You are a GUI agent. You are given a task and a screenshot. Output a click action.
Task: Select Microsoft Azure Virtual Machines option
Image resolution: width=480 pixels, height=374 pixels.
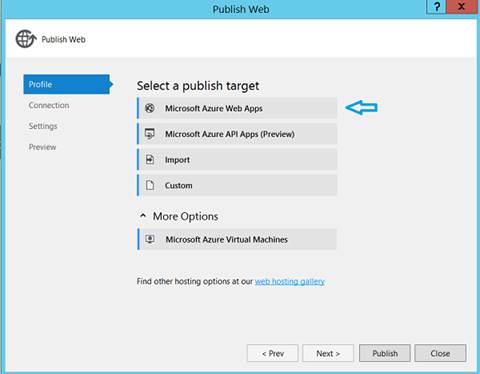click(x=237, y=239)
